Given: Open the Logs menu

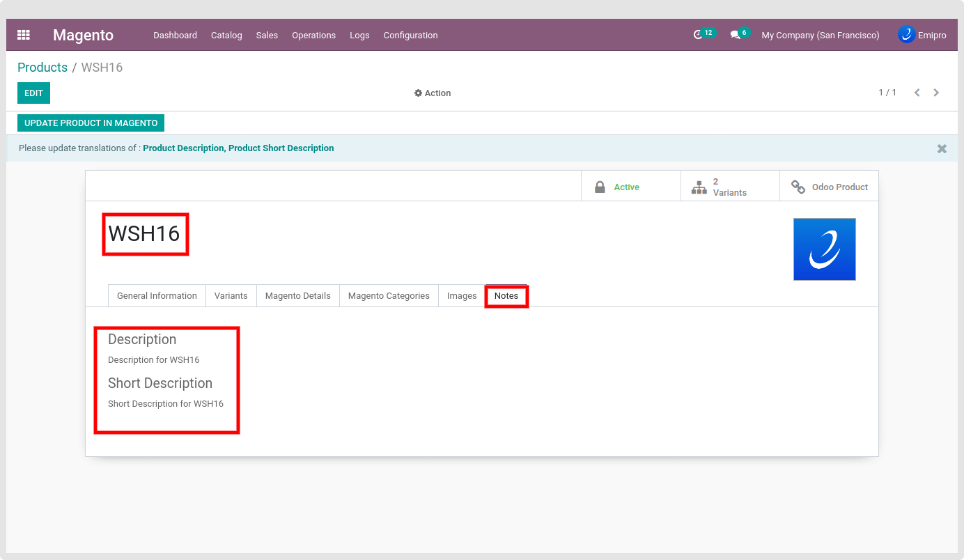Looking at the screenshot, I should click(359, 35).
